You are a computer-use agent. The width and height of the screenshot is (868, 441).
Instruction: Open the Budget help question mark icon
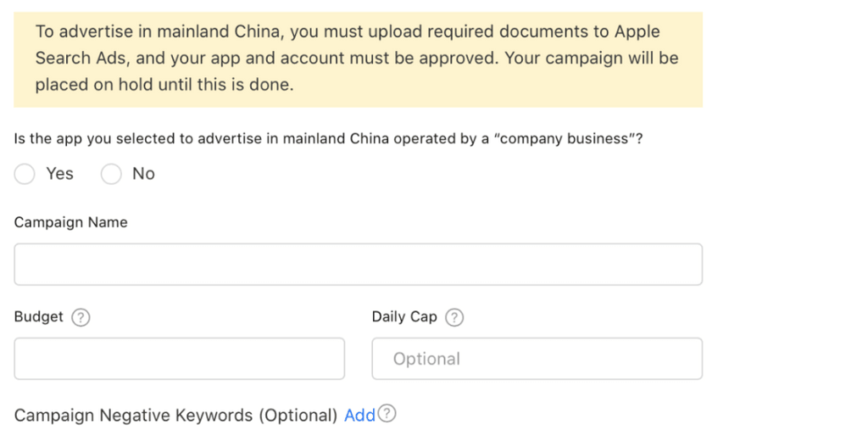pyautogui.click(x=81, y=317)
